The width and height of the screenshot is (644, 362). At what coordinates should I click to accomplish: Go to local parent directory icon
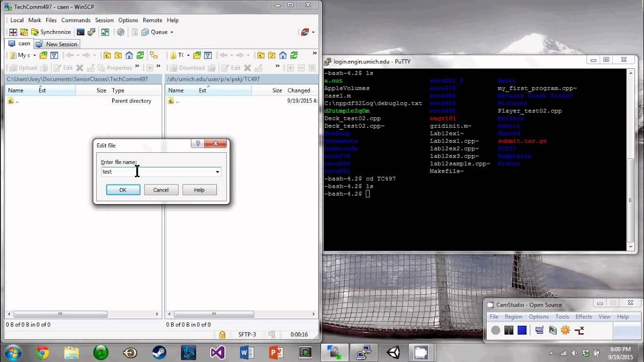[x=107, y=55]
